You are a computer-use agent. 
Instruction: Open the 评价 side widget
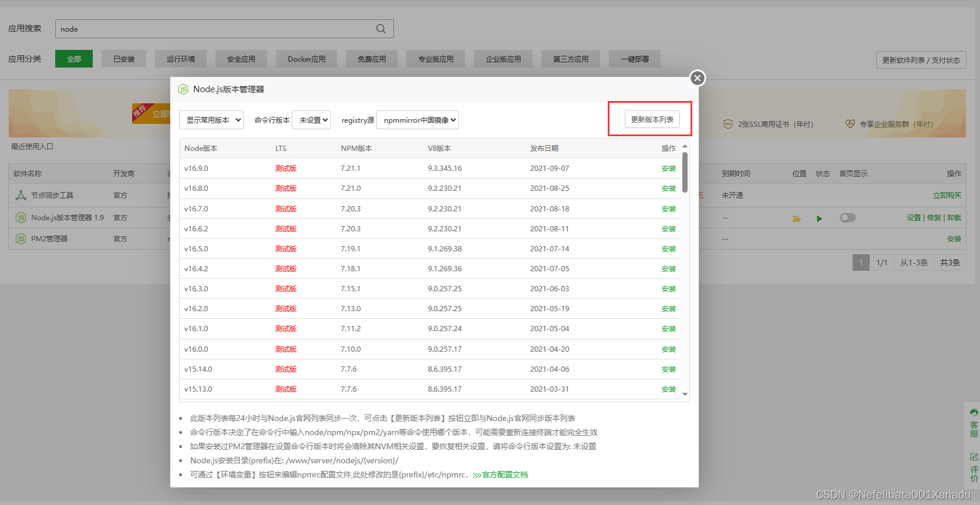974,467
